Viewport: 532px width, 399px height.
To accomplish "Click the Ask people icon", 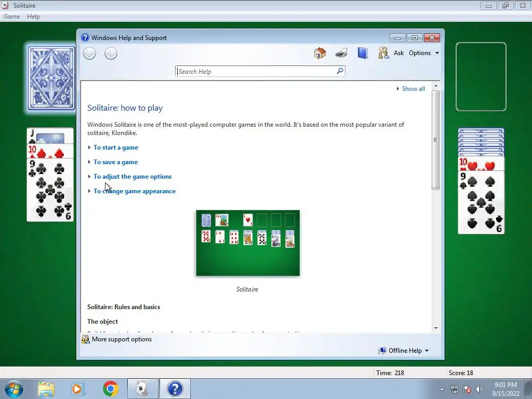I will 383,53.
